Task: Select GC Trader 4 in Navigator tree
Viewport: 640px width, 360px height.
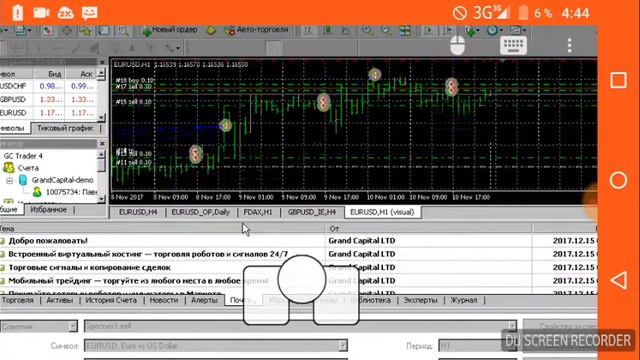Action: (23, 156)
